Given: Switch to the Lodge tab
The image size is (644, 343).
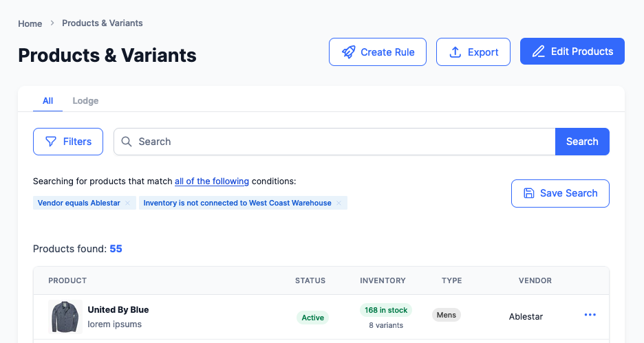Looking at the screenshot, I should coord(85,101).
